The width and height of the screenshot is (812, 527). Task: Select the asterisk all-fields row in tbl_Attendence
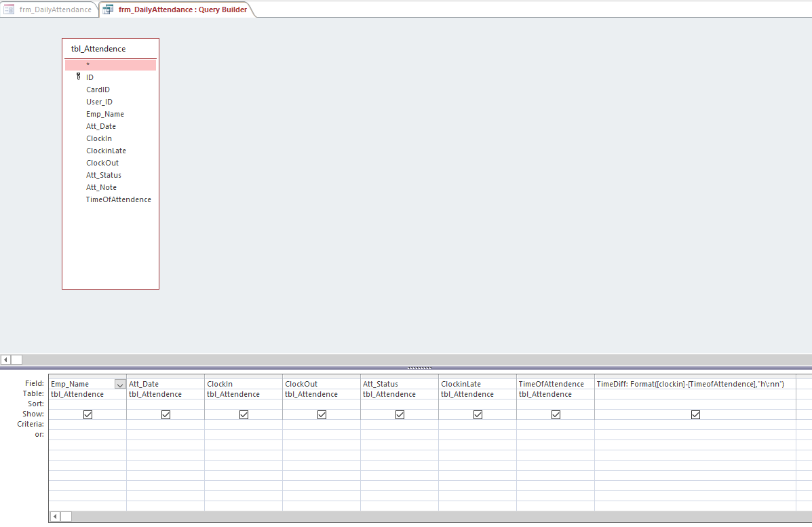[111, 64]
